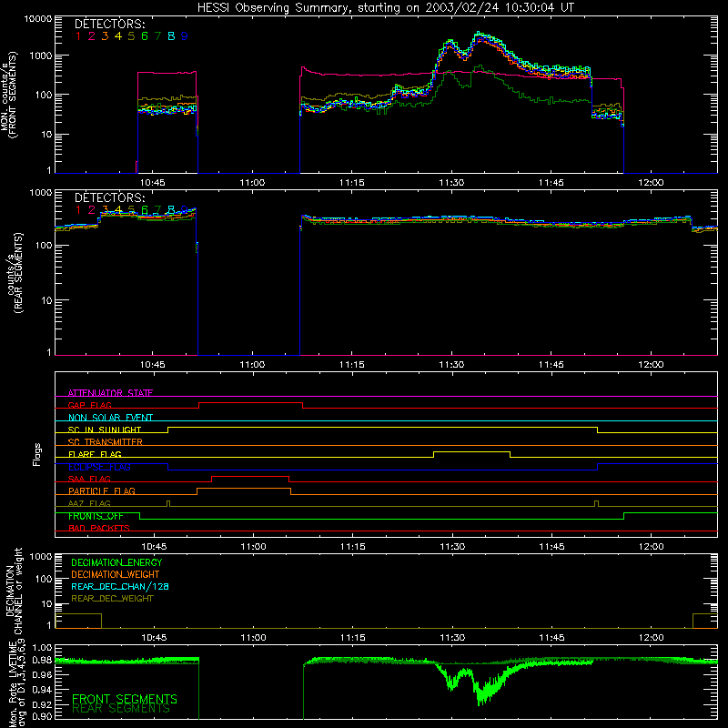Select pink detector 2 in front segments legend
Image resolution: width=728 pixels, height=728 pixels.
(92, 36)
